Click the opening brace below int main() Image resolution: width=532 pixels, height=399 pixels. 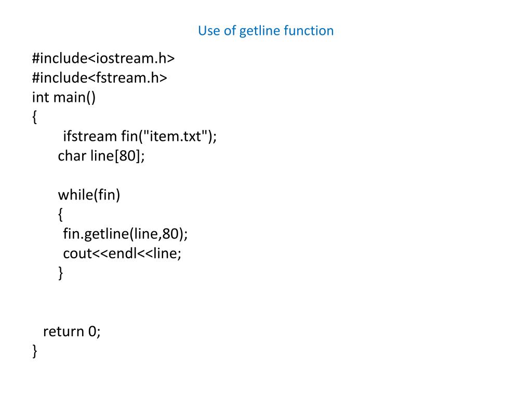[x=34, y=117]
